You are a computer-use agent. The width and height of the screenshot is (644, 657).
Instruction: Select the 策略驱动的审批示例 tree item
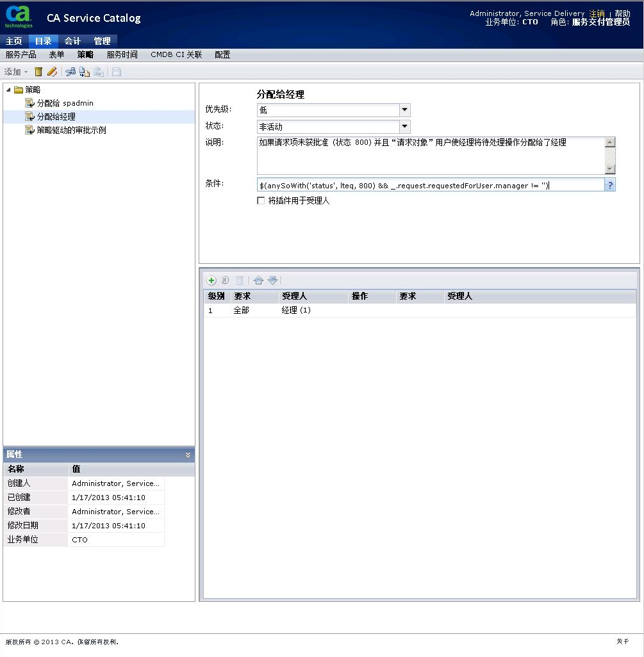tap(71, 130)
